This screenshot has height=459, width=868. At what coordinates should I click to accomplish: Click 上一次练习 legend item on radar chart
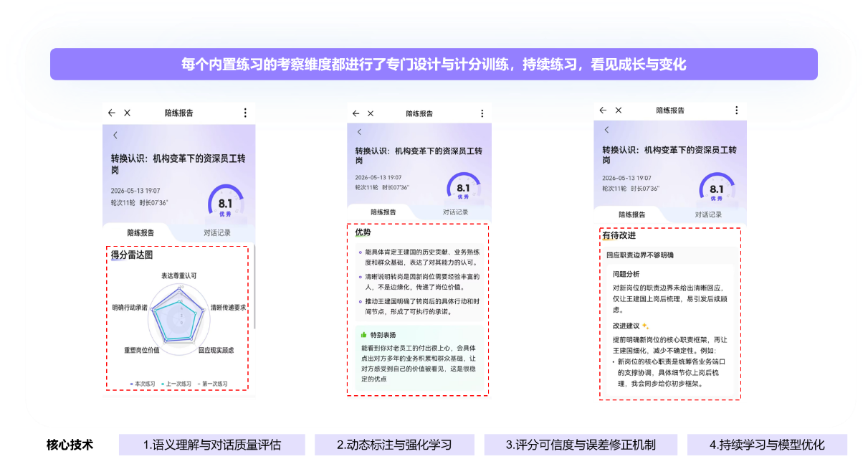tap(176, 384)
